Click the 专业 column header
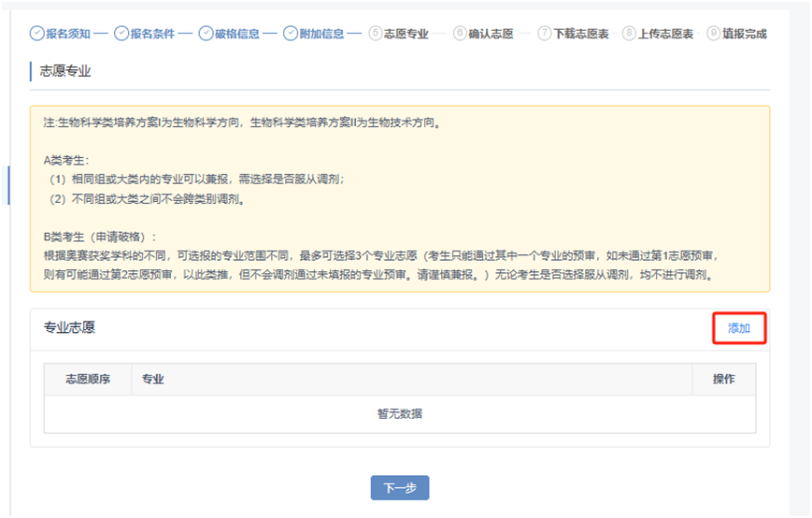 412,380
